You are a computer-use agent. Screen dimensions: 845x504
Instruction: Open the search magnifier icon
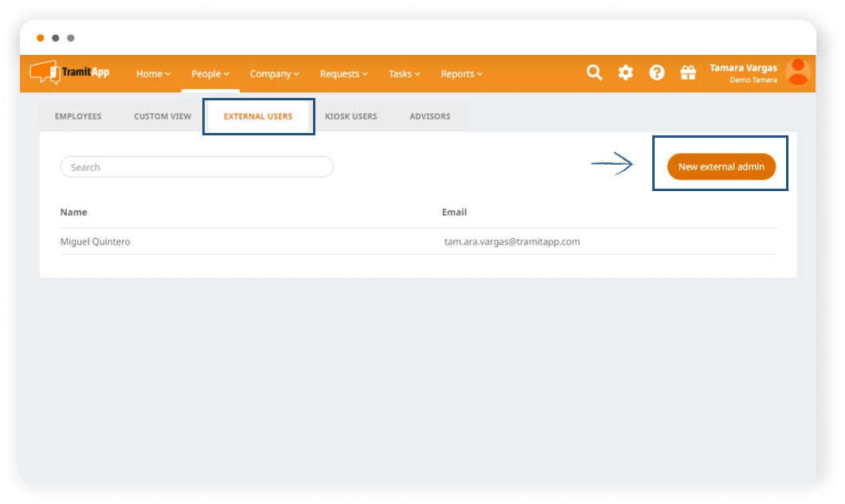594,72
